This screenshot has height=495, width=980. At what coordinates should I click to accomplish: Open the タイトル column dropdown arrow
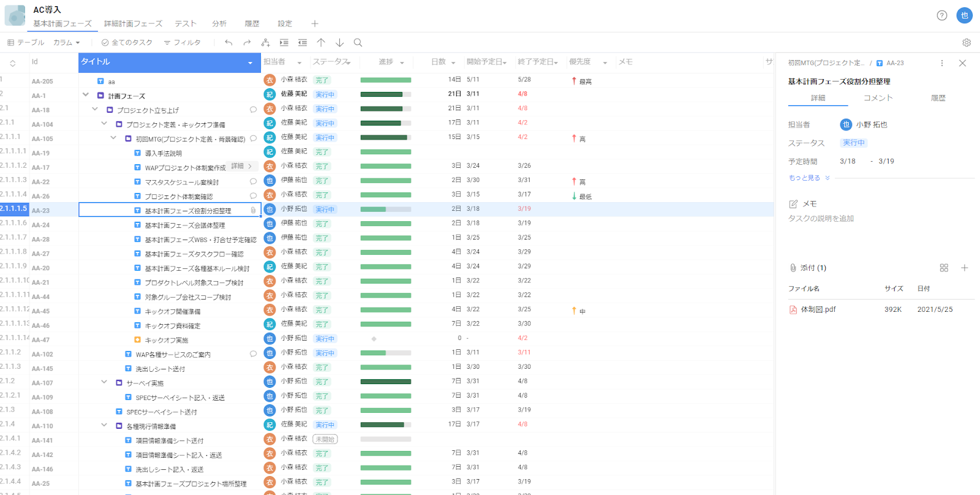[x=250, y=62]
